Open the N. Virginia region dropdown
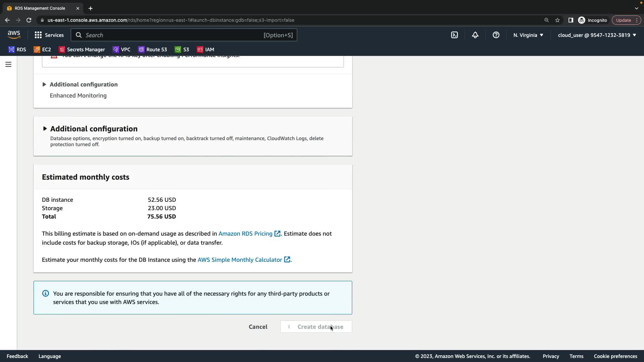Viewport: 644px width, 362px height. coord(528,35)
